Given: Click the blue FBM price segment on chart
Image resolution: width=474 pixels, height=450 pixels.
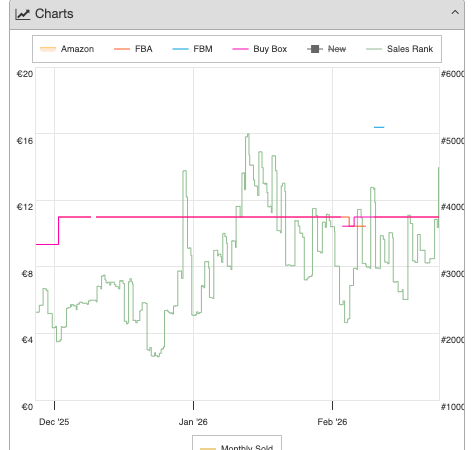Looking at the screenshot, I should [x=379, y=127].
